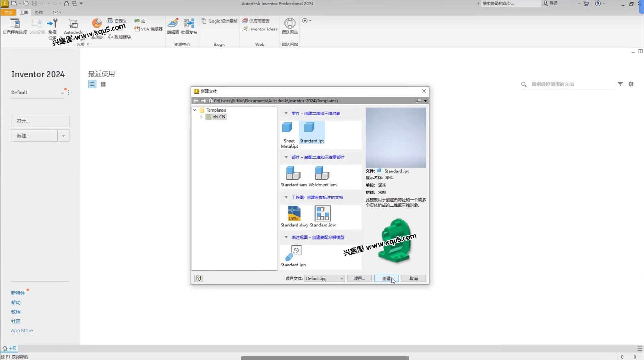The width and height of the screenshot is (644, 360).
Task: Select Sheet Metal.ipt template
Action: pyautogui.click(x=289, y=135)
